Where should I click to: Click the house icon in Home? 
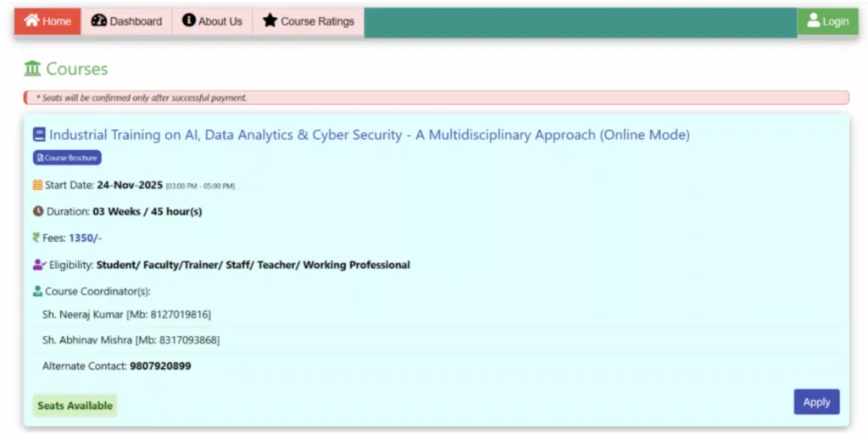pyautogui.click(x=31, y=20)
